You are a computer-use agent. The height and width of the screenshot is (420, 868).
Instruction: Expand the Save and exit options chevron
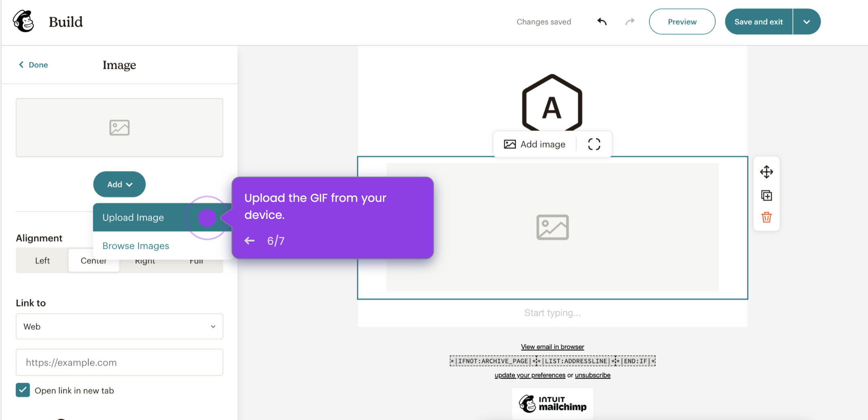(806, 21)
